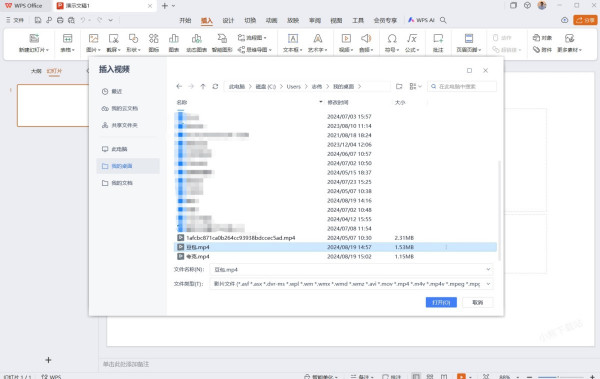The width and height of the screenshot is (600, 379).
Task: Click the Formula (公式) ribbon icon
Action: click(x=412, y=38)
